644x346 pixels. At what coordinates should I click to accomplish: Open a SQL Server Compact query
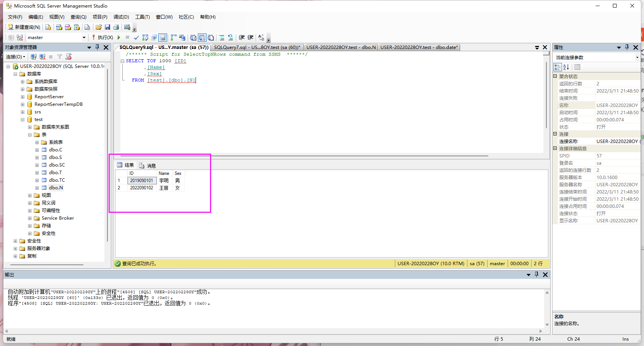pos(87,27)
